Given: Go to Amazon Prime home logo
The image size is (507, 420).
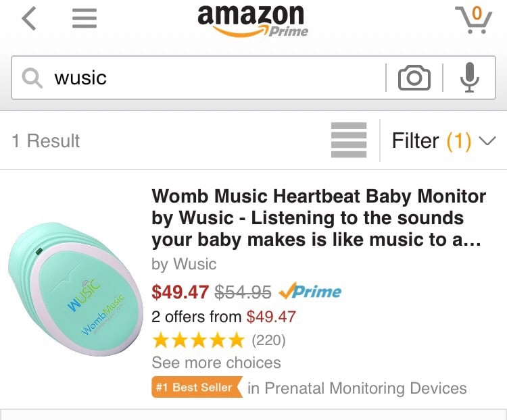Looking at the screenshot, I should (x=253, y=22).
